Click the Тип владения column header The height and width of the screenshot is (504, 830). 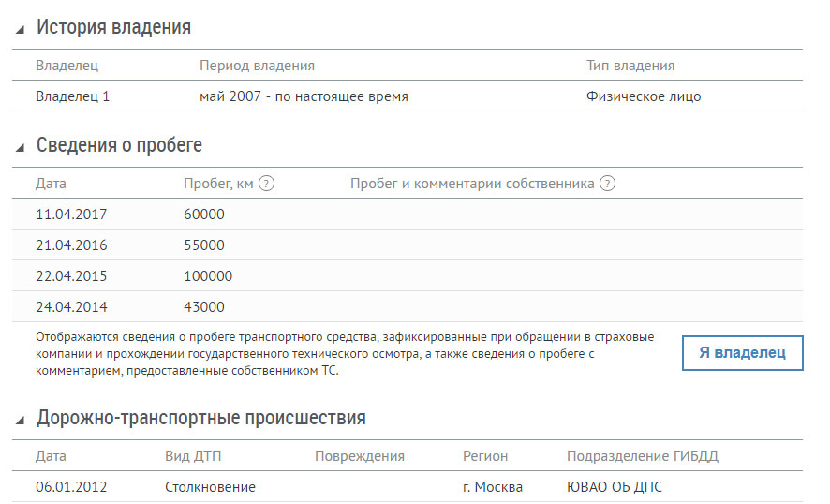(630, 66)
